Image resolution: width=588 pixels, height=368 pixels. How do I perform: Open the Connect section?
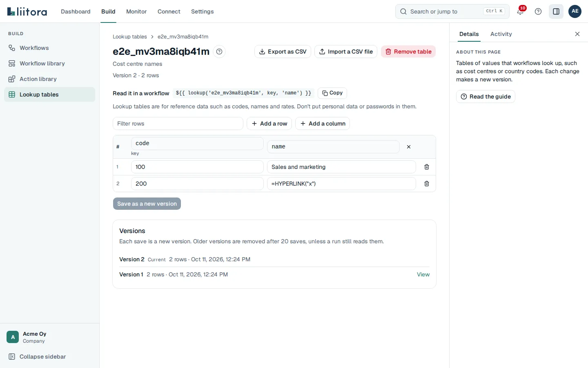tap(169, 11)
